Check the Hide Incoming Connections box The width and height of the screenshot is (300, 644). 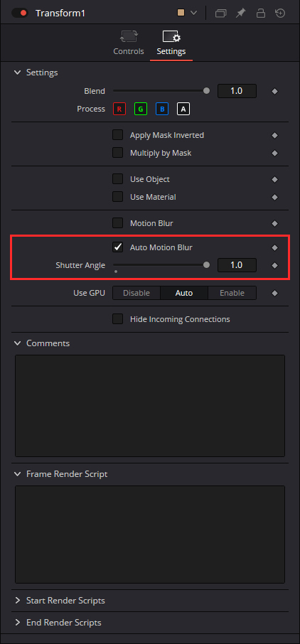pos(118,319)
